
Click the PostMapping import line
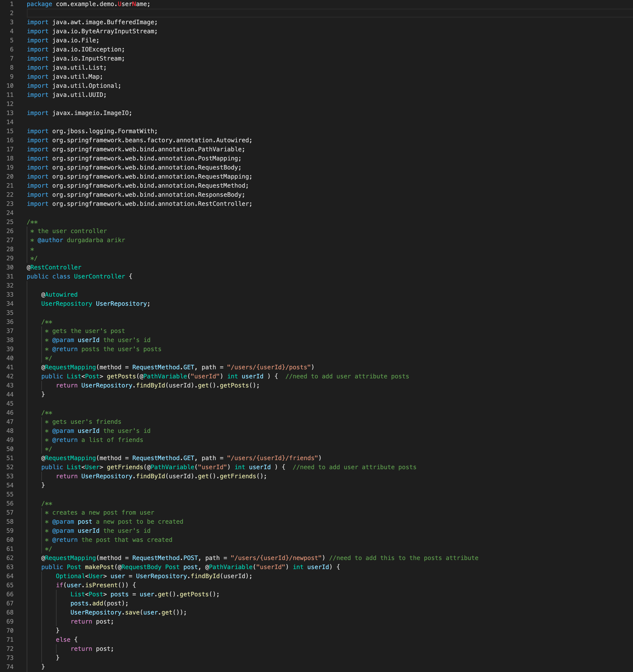point(134,158)
